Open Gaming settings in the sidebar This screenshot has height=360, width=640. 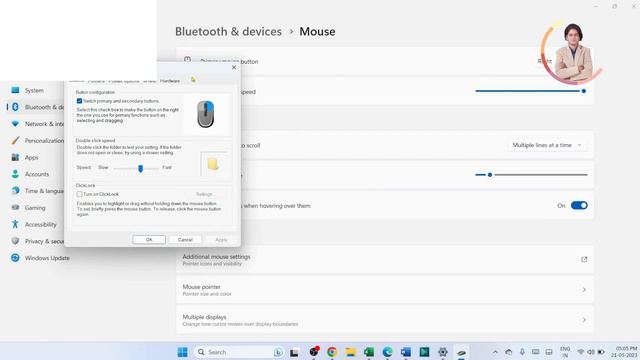click(34, 207)
